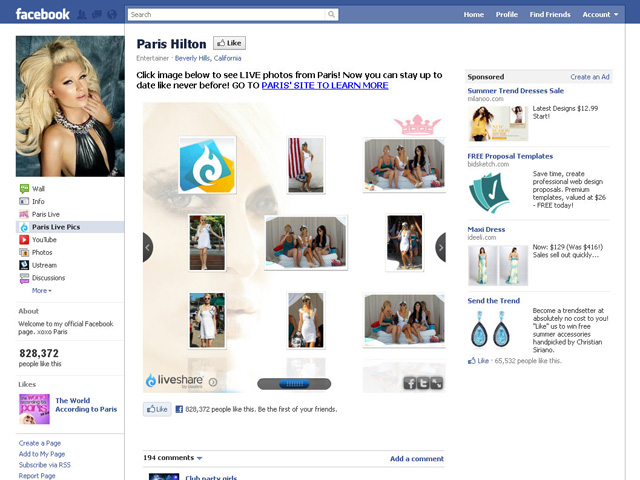Open the messages icon in header
Viewport: 640px width, 480px height.
pyautogui.click(x=97, y=15)
